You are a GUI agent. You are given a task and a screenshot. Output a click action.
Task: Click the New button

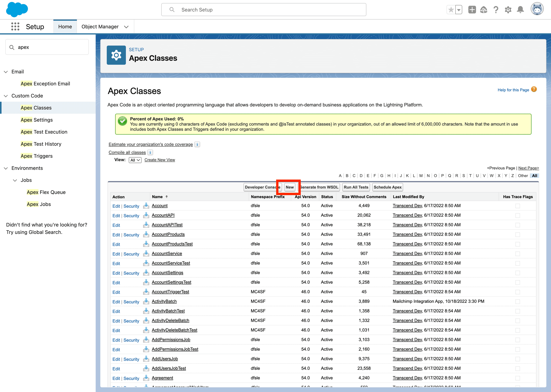[290, 187]
